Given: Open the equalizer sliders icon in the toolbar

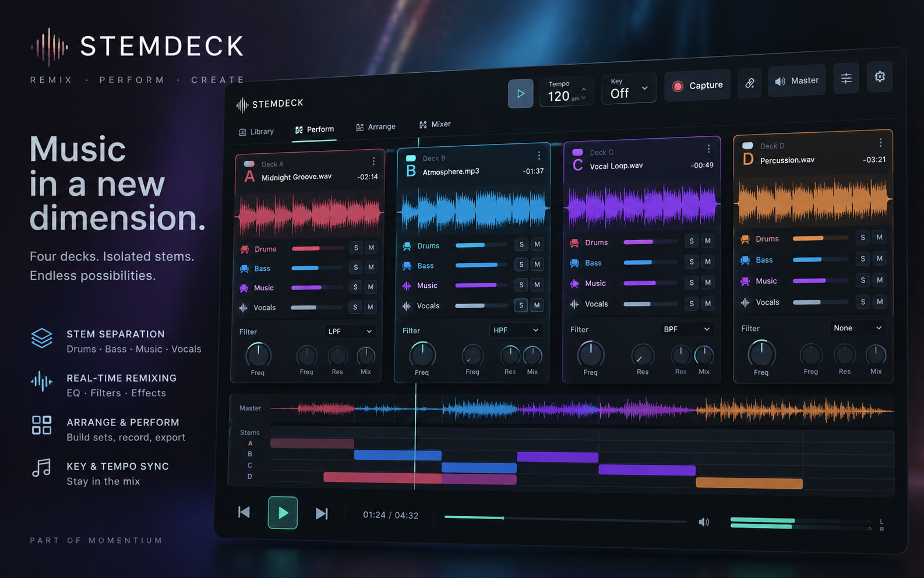Looking at the screenshot, I should point(847,78).
